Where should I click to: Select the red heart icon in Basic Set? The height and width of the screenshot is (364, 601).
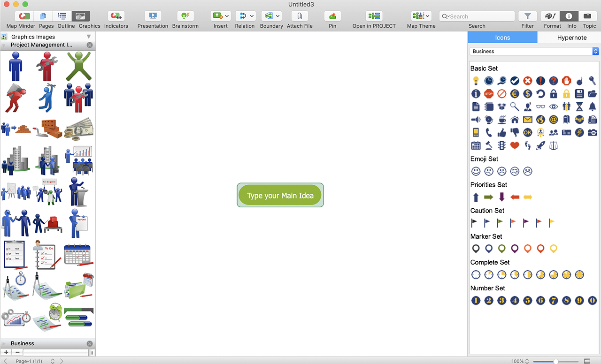click(515, 145)
